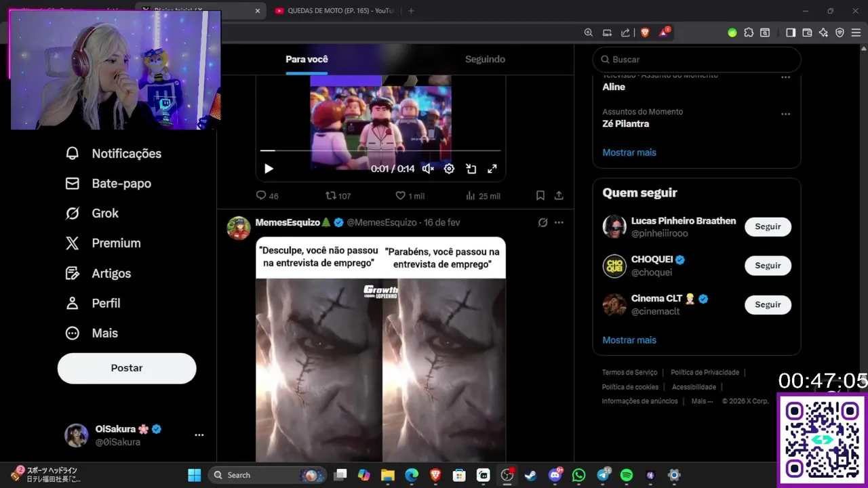Toggle picture-in-picture for the video
The width and height of the screenshot is (868, 488).
(x=471, y=169)
